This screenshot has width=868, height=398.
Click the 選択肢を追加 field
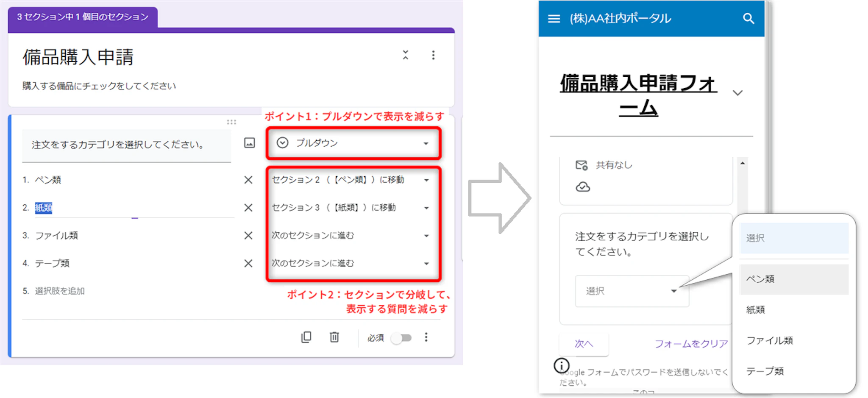tap(60, 291)
